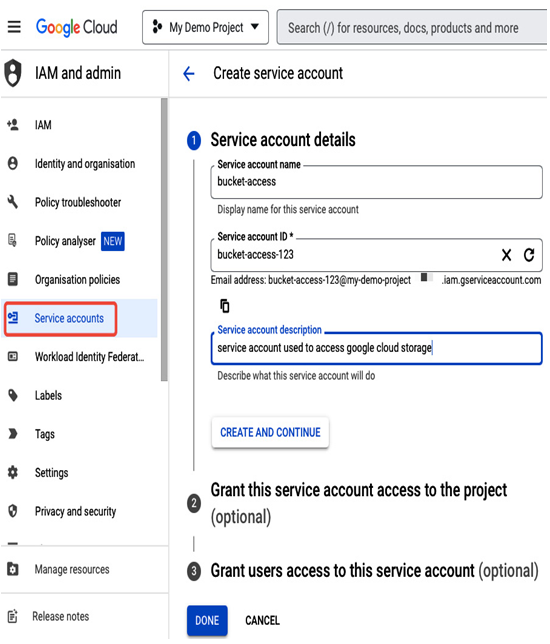The height and width of the screenshot is (644, 550).
Task: Expand step 2 Grant this service account access
Action: click(x=359, y=504)
